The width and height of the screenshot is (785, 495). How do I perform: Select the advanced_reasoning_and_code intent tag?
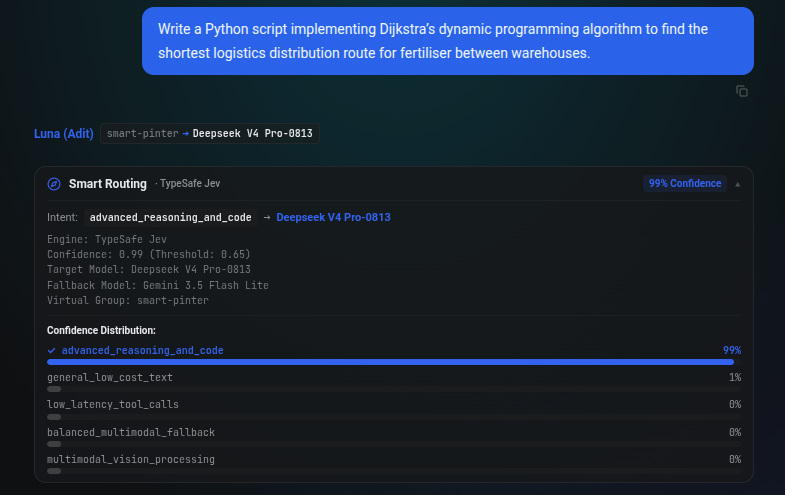click(171, 217)
